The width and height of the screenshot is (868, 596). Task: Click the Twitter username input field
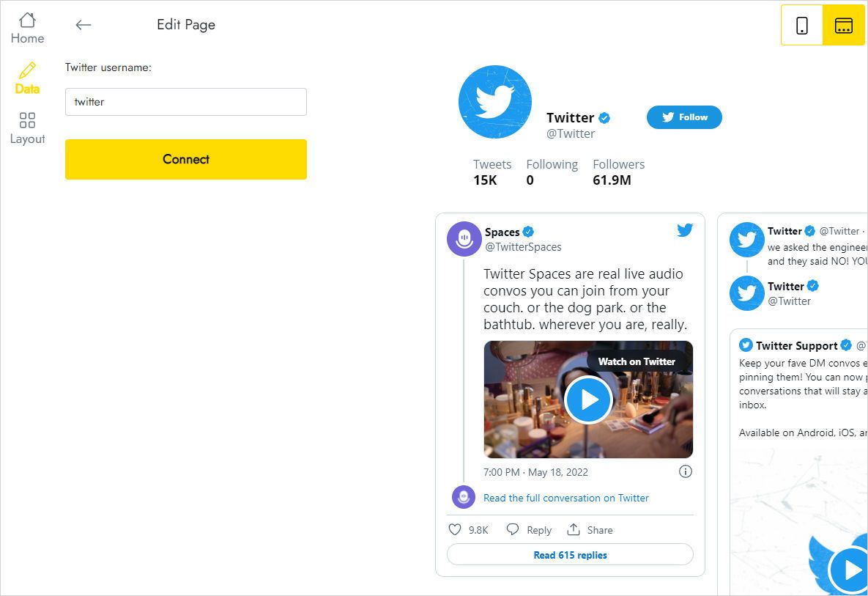point(185,102)
